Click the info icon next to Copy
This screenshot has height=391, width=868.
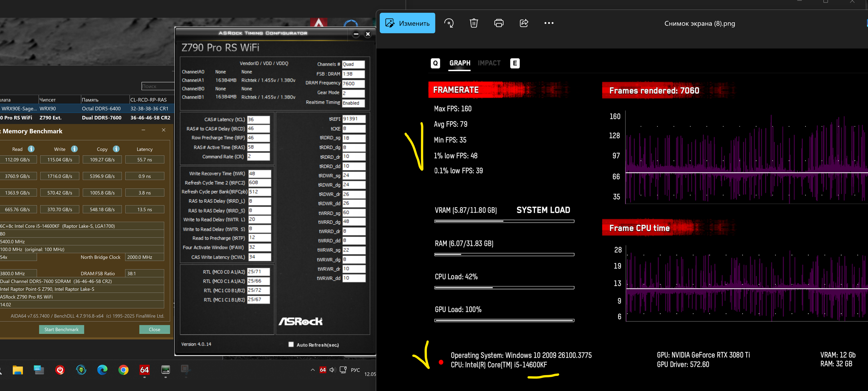pos(116,149)
